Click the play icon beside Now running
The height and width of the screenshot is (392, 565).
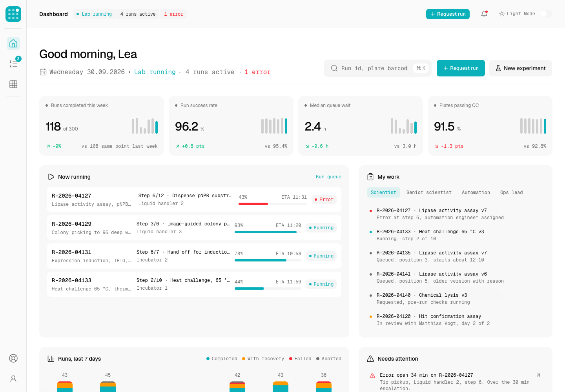51,177
